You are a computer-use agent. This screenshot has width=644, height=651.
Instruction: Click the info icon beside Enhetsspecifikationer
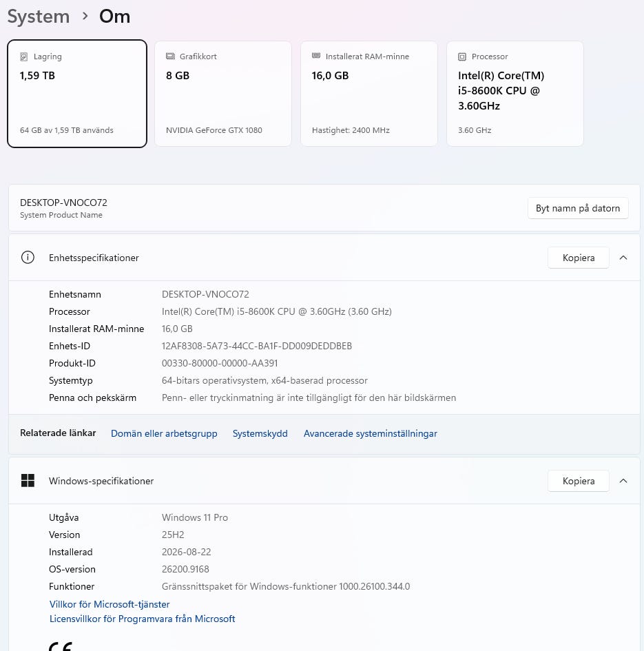tap(28, 258)
